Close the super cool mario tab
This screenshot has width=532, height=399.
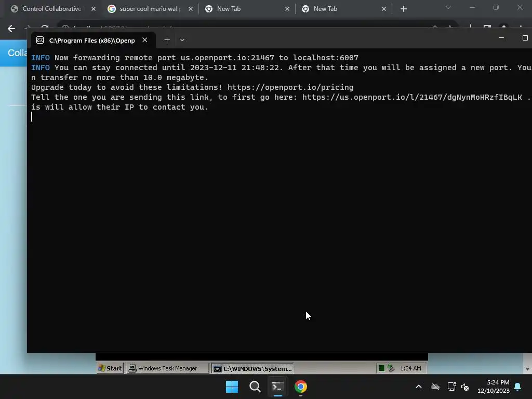pos(190,9)
